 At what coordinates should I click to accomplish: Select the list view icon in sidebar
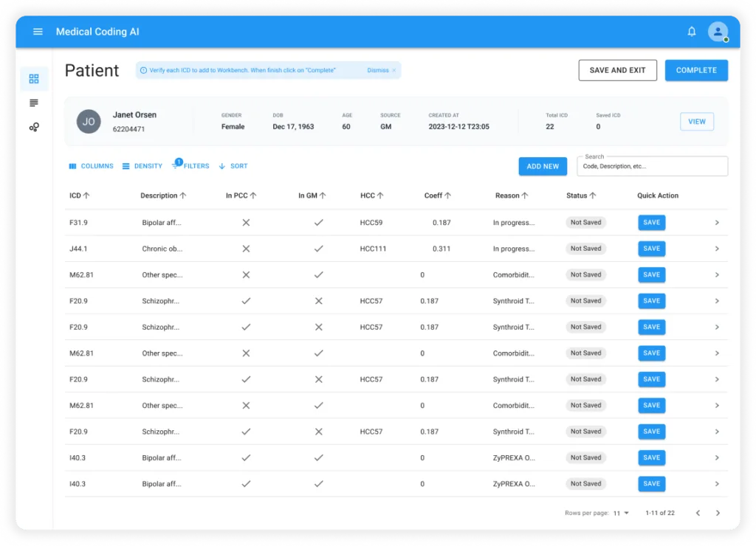[33, 103]
